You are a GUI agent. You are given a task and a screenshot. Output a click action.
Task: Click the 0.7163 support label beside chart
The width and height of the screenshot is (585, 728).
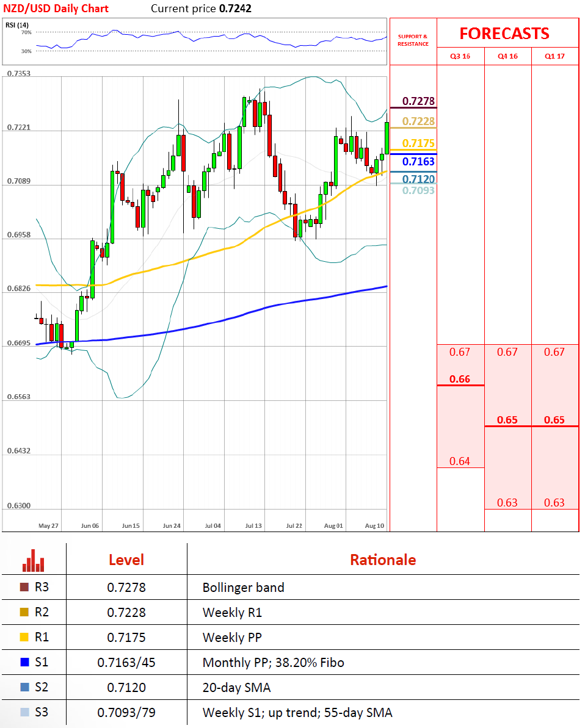[x=418, y=162]
